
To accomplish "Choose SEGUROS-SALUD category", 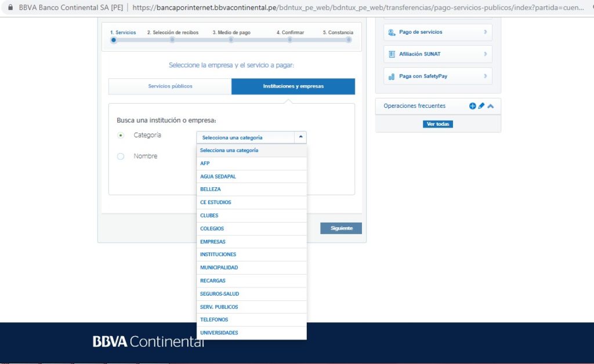I will [x=252, y=294].
